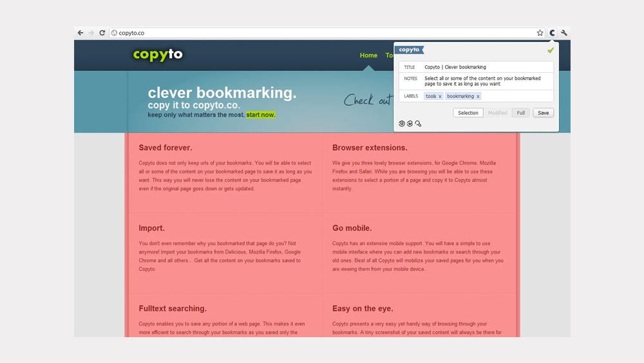Screen dimensions: 644x363
Task: Click into the Title field
Action: 486,67
